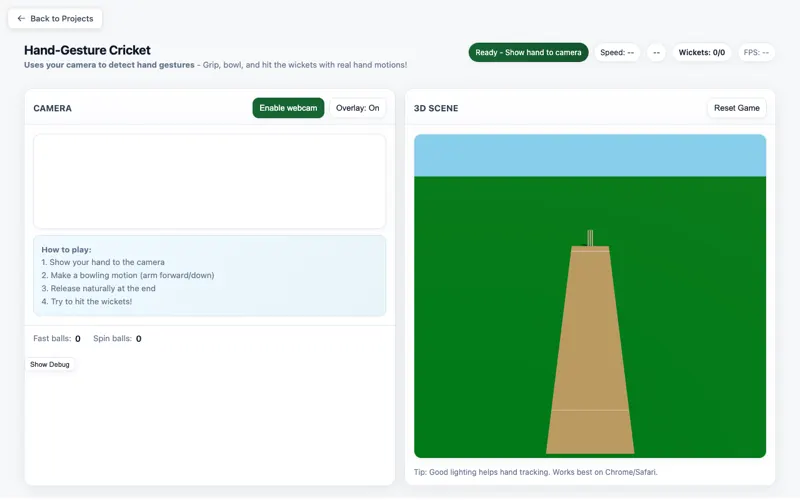Click the 3D SCENE panel heading
800x500 pixels.
[x=436, y=108]
